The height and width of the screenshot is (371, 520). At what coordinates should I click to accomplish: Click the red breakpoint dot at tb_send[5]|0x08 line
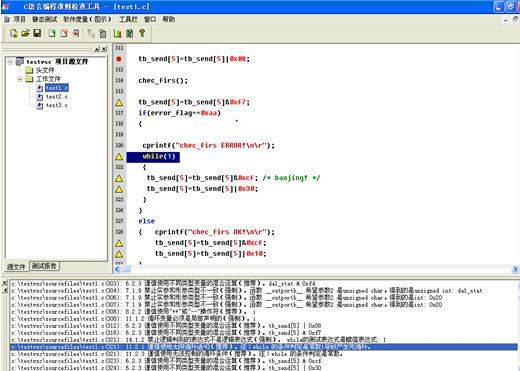click(x=119, y=59)
